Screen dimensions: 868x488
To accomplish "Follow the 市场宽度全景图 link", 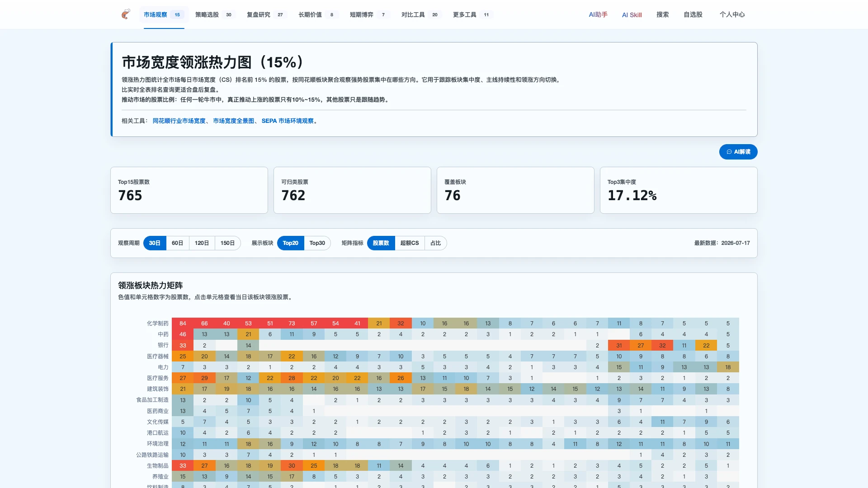I will pos(233,121).
